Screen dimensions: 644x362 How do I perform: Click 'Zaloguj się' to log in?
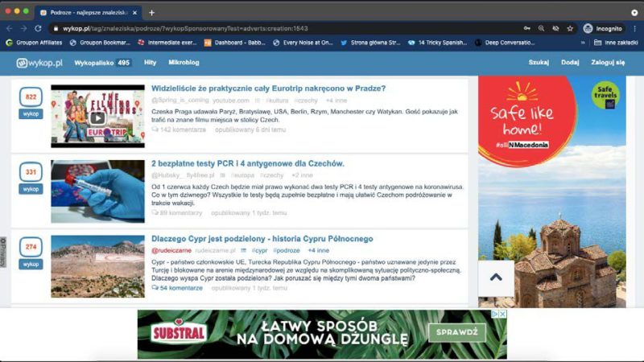(609, 62)
